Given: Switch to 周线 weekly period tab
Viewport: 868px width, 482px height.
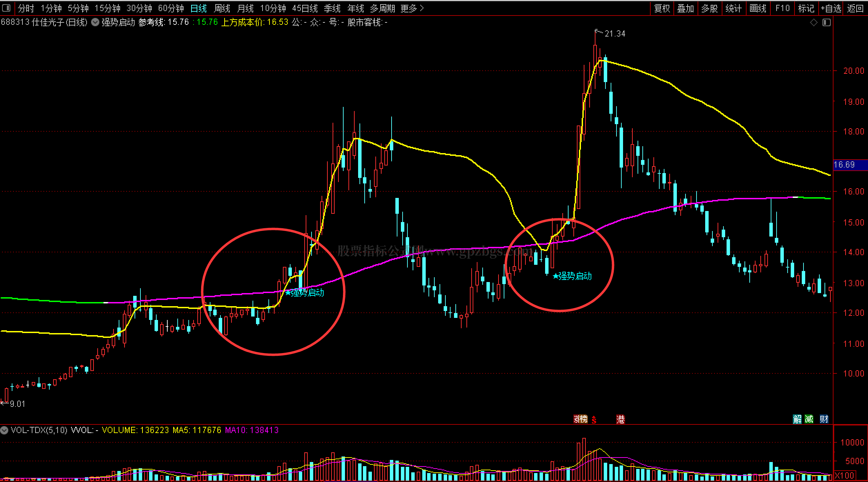Looking at the screenshot, I should point(222,8).
